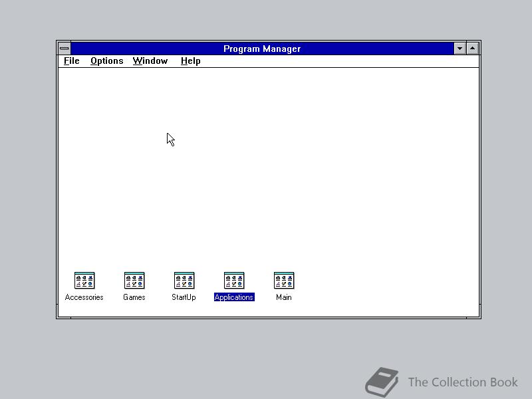The width and height of the screenshot is (532, 399).
Task: Click the "Games" label text
Action: coord(134,297)
